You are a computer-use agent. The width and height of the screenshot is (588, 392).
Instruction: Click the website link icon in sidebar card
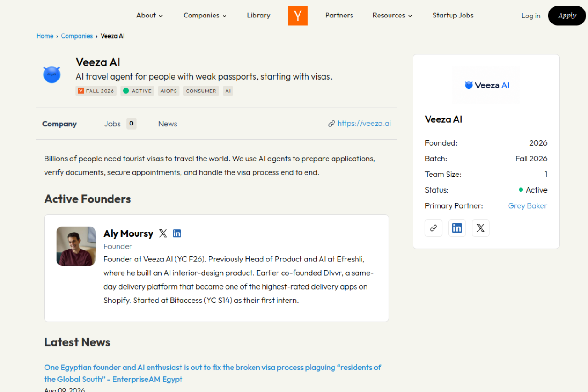coord(434,228)
